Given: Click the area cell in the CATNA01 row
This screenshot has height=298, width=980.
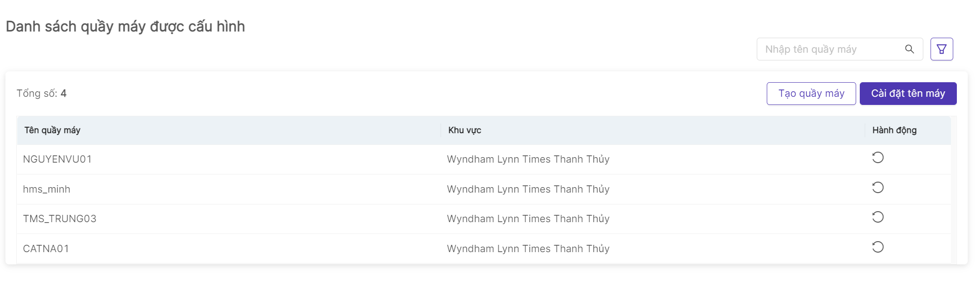Looking at the screenshot, I should (528, 249).
